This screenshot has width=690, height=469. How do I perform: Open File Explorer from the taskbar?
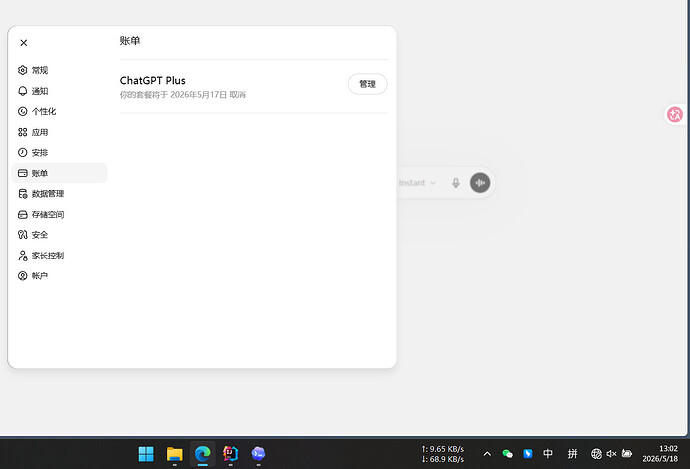click(174, 454)
